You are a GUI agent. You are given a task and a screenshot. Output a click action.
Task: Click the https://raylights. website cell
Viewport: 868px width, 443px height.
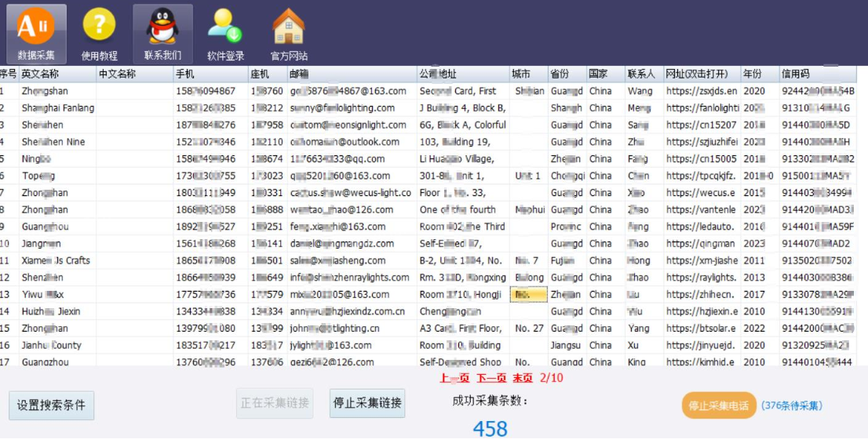click(702, 277)
